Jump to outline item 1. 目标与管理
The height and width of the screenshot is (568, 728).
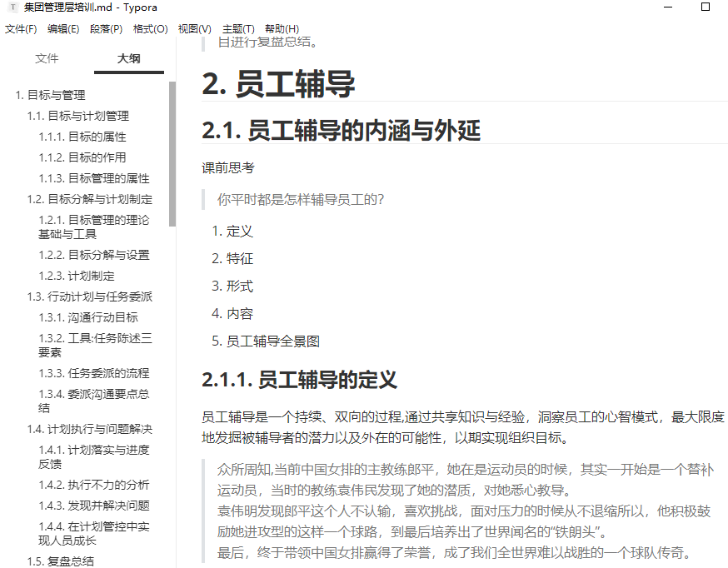50,95
